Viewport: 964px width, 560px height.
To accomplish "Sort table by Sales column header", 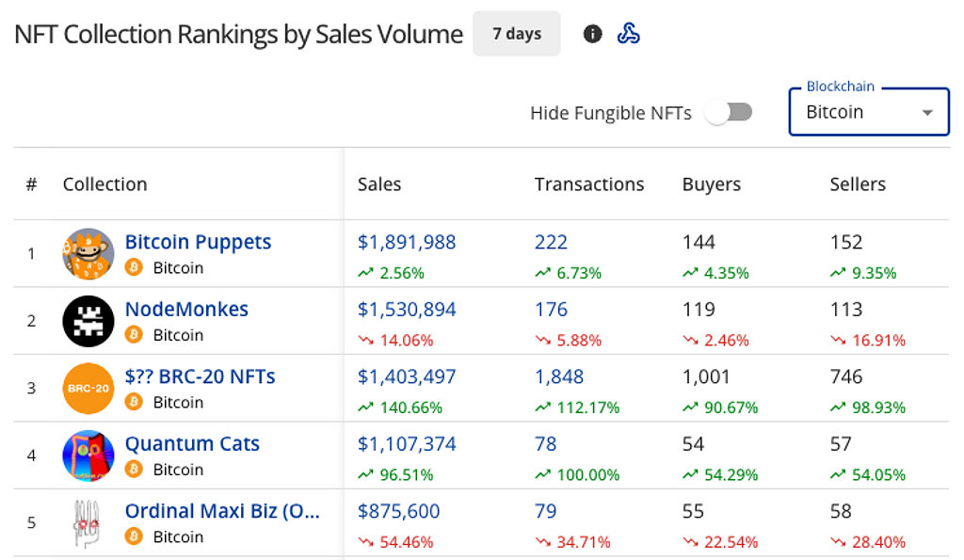I will point(379,184).
